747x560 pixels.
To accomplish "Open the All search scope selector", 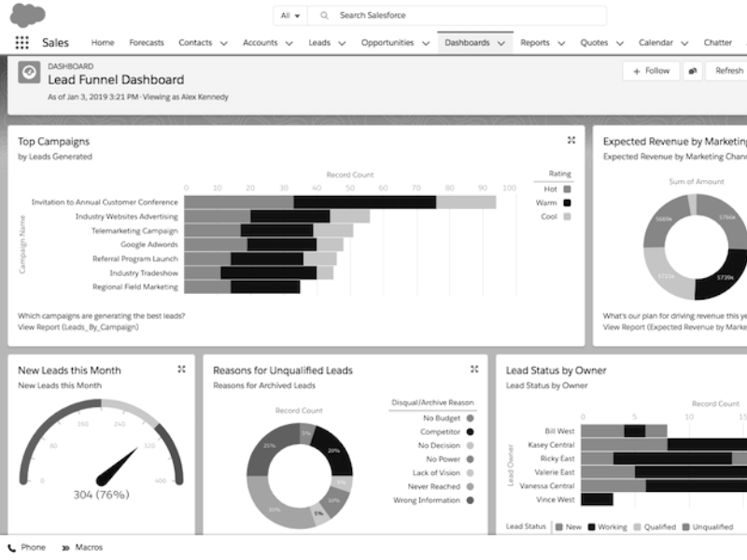I will click(x=291, y=15).
